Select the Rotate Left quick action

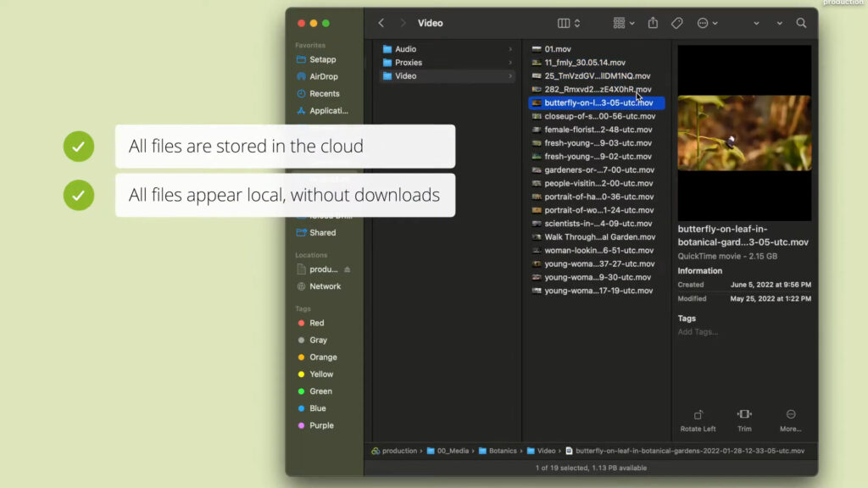(698, 417)
